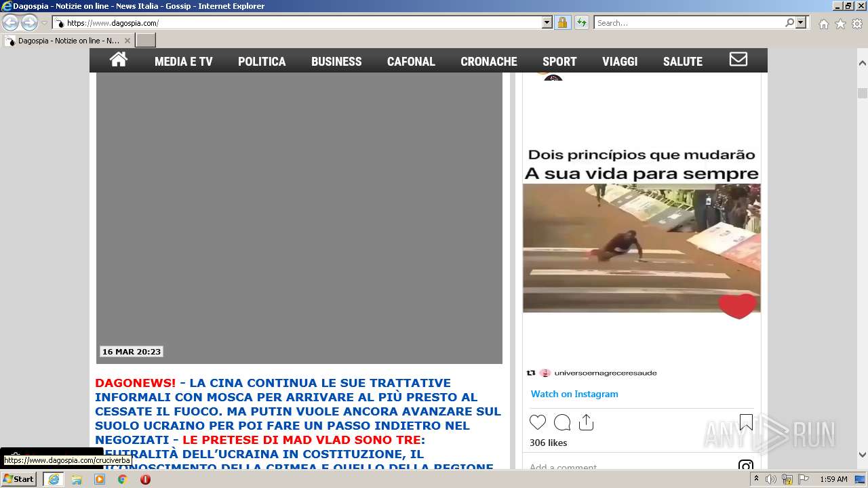Close the Dagospia browser tab
868x488 pixels.
pyautogui.click(x=127, y=41)
